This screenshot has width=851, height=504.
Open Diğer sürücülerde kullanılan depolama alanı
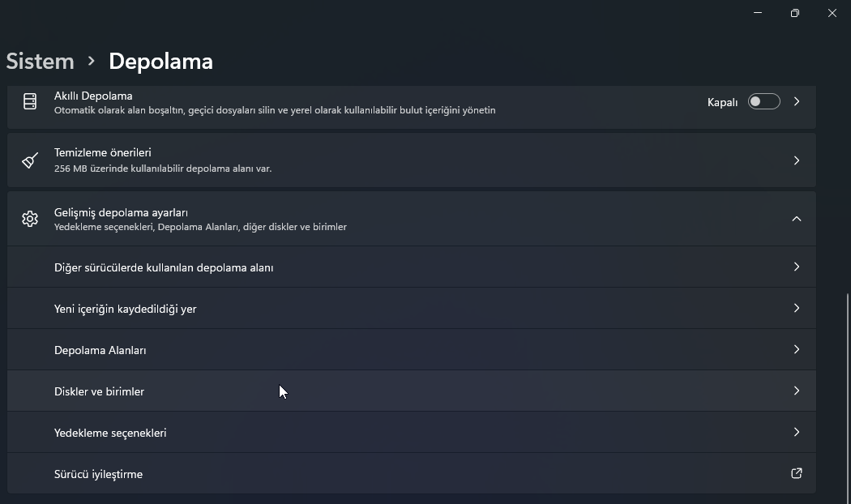(x=163, y=267)
